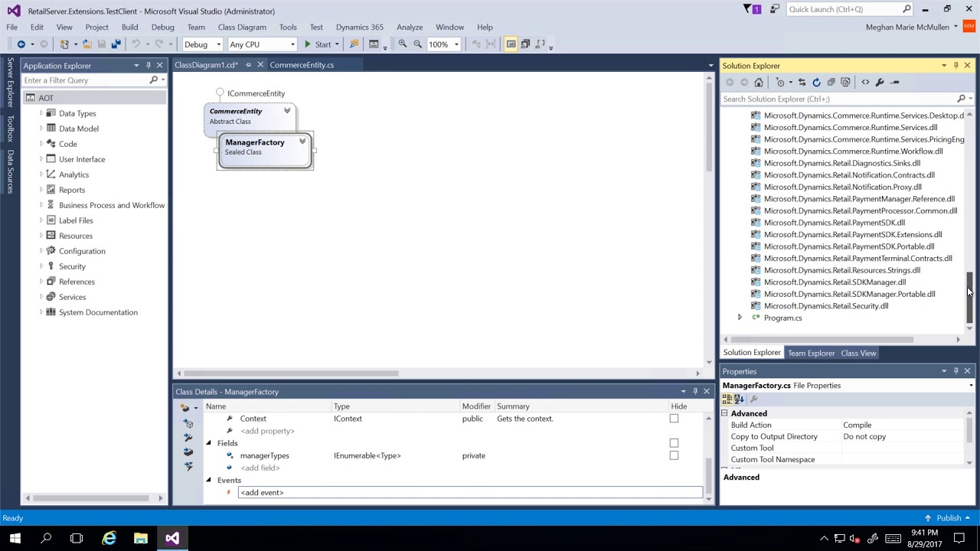Image resolution: width=980 pixels, height=551 pixels.
Task: Click the Collapse All icon in Solution Explorer
Action: pyautogui.click(x=831, y=82)
